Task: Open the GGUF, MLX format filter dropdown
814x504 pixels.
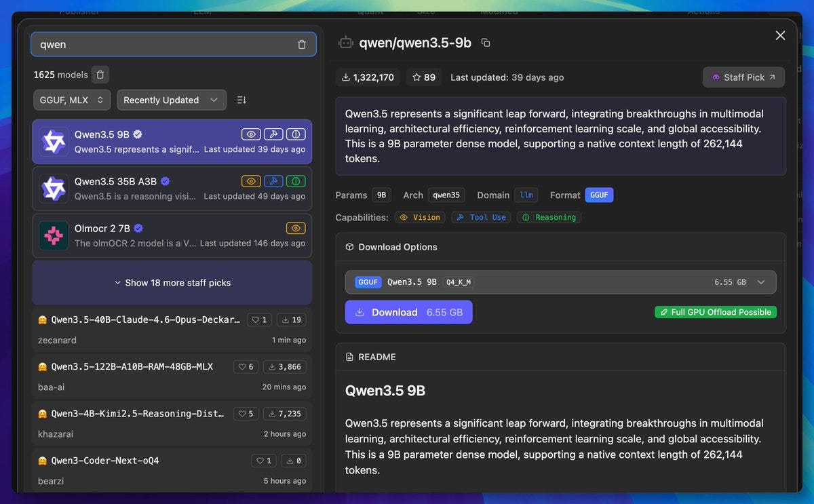Action: (72, 100)
